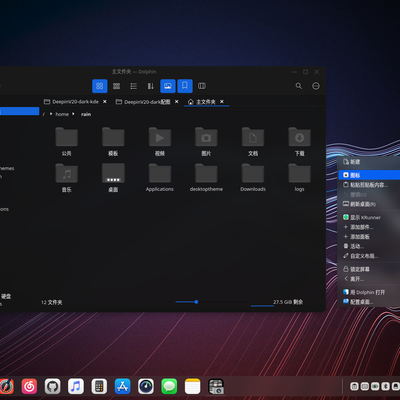Click the battery tray icon
The width and height of the screenshot is (400, 400).
click(x=375, y=386)
